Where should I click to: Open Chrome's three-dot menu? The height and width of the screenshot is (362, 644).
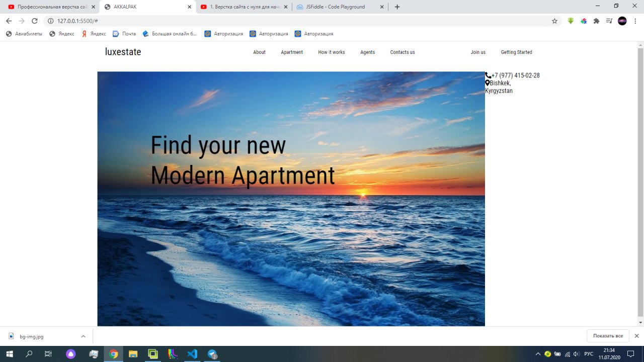pos(635,21)
